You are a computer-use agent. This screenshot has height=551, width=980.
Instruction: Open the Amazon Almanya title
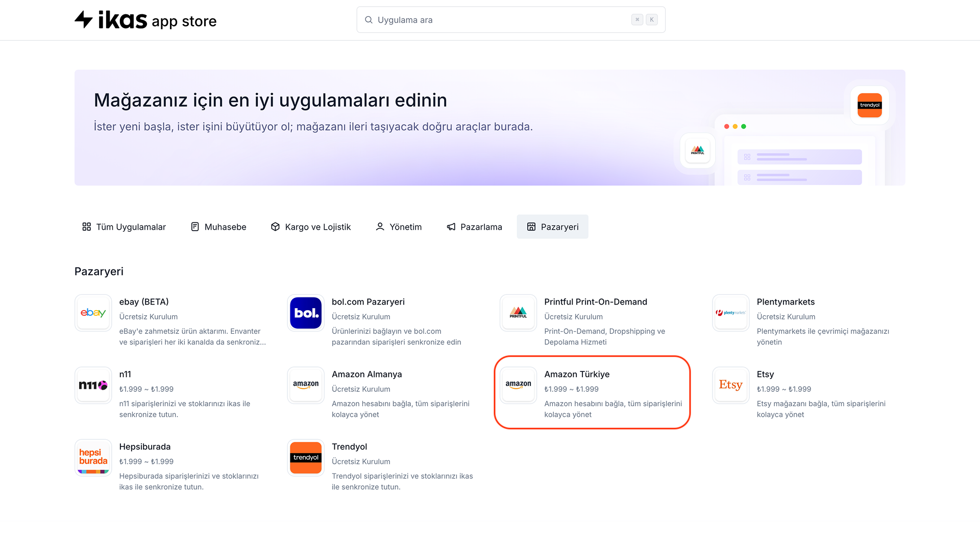(366, 374)
